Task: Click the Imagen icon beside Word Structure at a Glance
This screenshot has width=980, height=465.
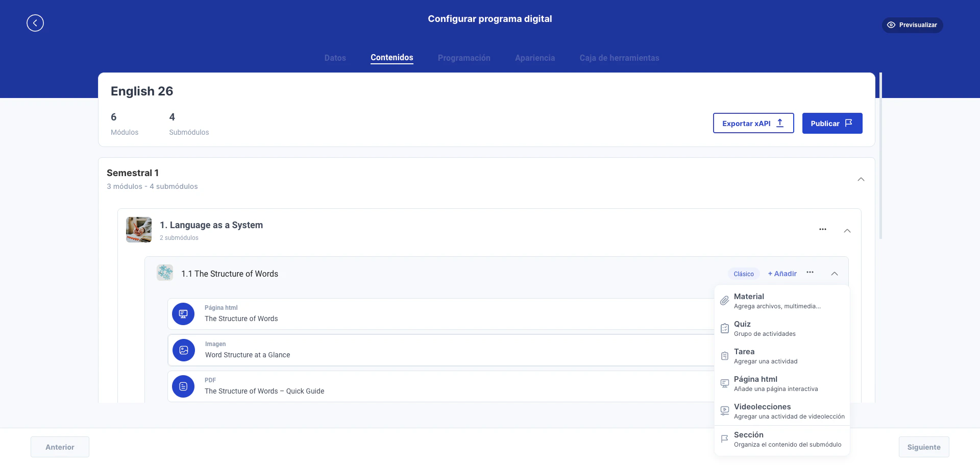Action: pyautogui.click(x=183, y=350)
